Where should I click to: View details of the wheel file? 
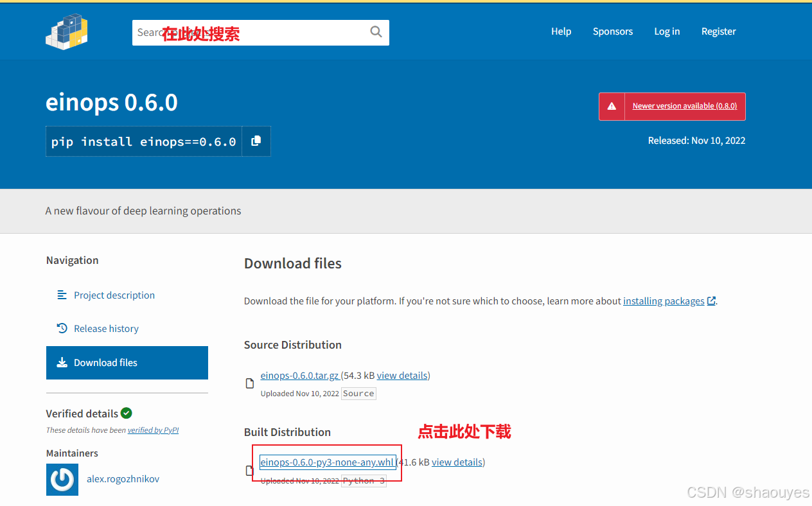click(x=457, y=462)
